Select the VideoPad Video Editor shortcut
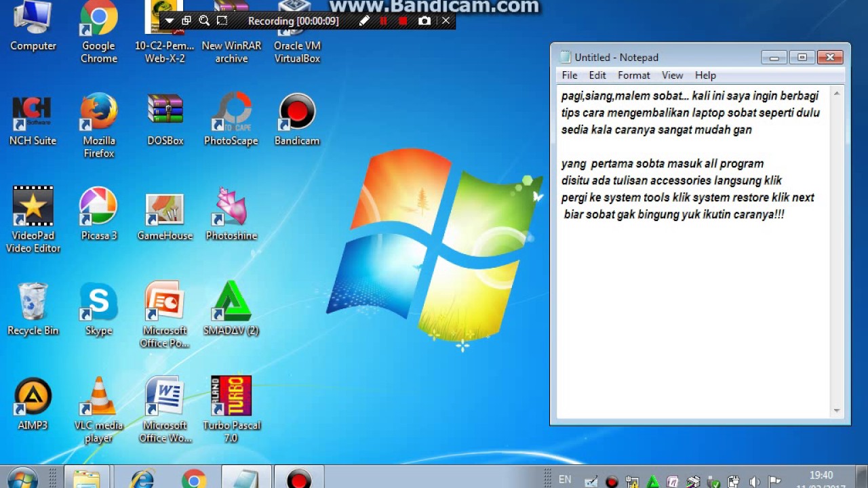 [33, 220]
